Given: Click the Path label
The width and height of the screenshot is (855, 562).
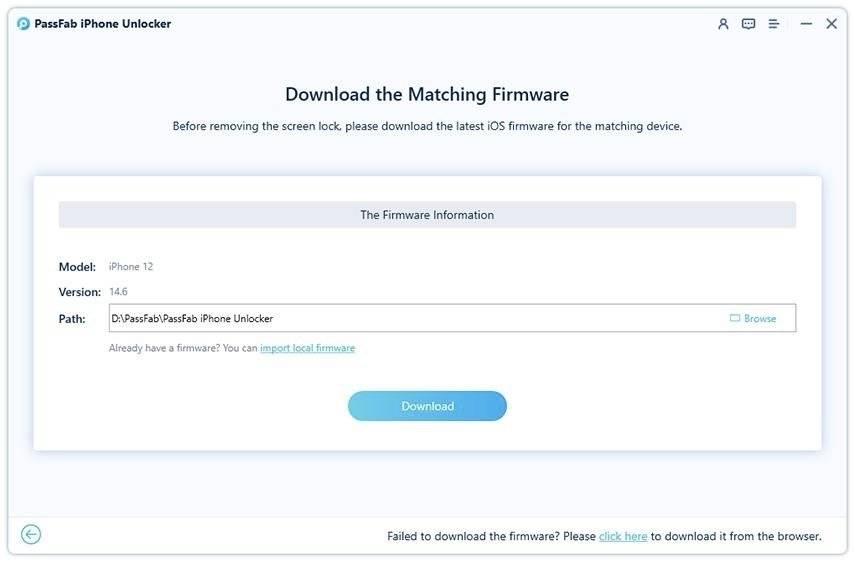Looking at the screenshot, I should [x=72, y=318].
